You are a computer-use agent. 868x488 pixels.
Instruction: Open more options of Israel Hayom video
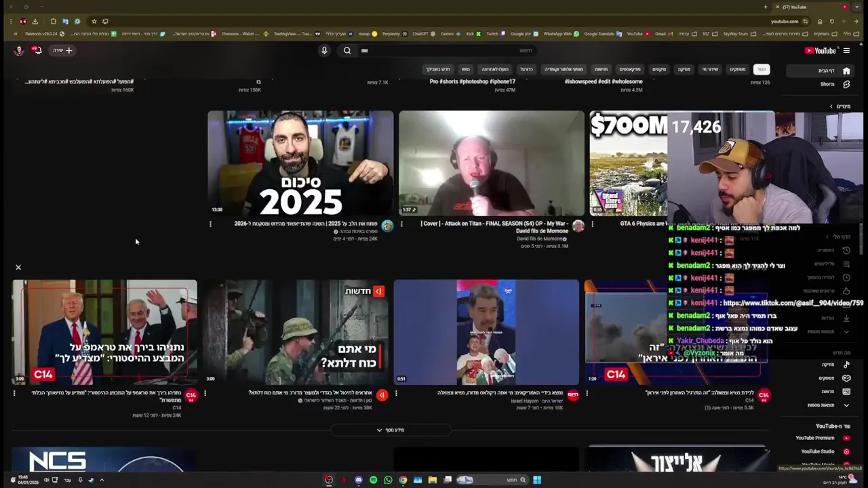[396, 393]
